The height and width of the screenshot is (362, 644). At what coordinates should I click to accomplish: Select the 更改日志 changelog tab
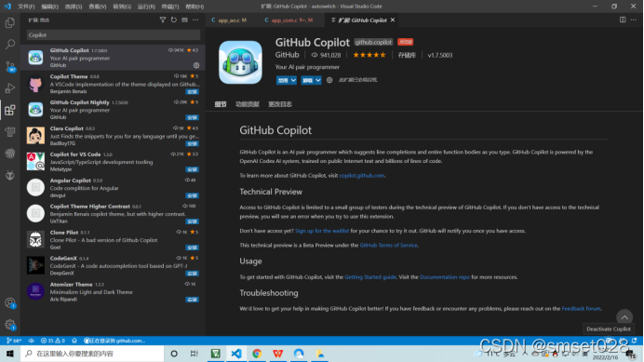click(280, 104)
